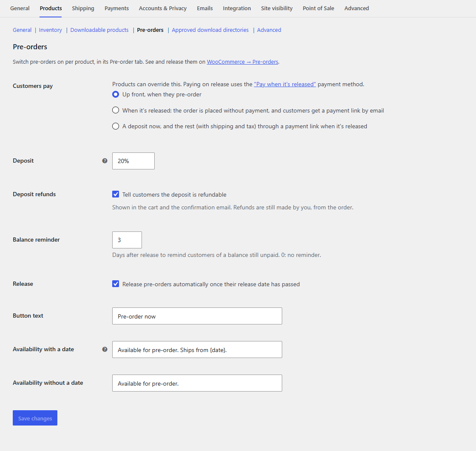Edit the Availability with a date field
The image size is (476, 451).
tap(197, 350)
